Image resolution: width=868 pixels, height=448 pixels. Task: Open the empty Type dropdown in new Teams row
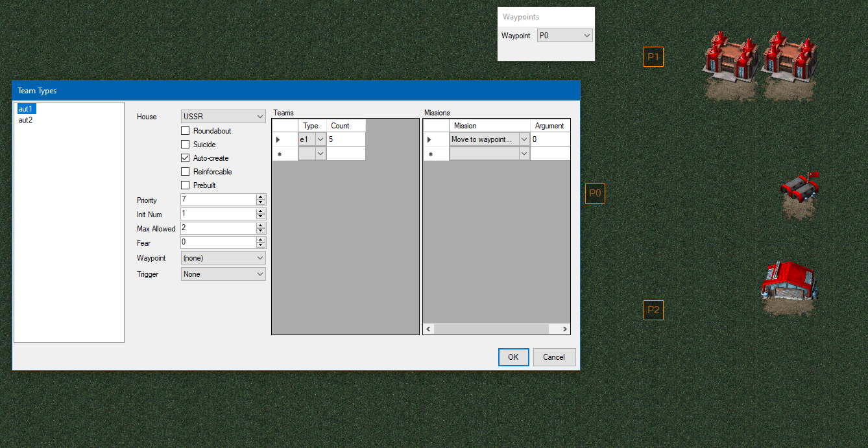click(x=320, y=154)
